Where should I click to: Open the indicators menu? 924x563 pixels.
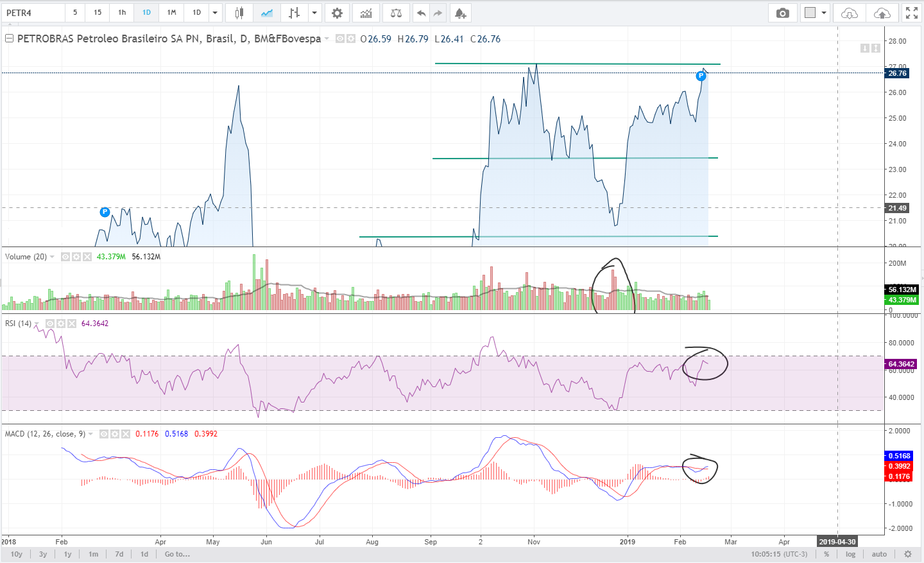pos(366,13)
